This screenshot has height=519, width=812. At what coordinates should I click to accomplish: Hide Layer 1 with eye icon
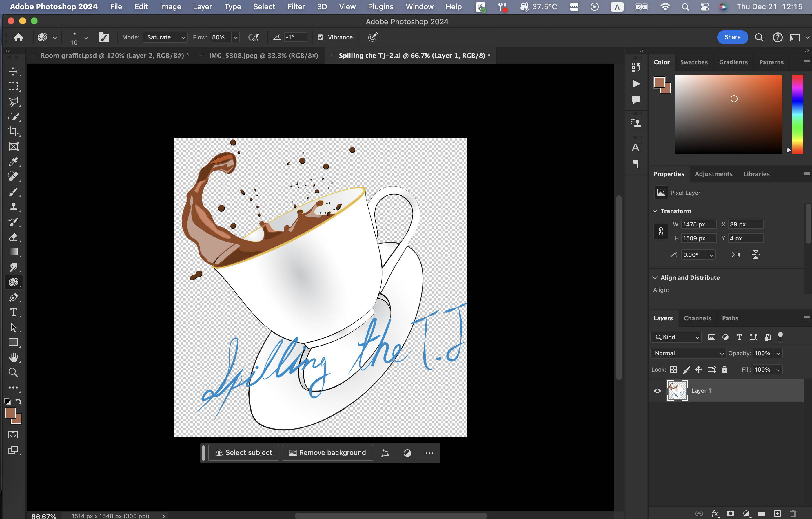pos(657,391)
